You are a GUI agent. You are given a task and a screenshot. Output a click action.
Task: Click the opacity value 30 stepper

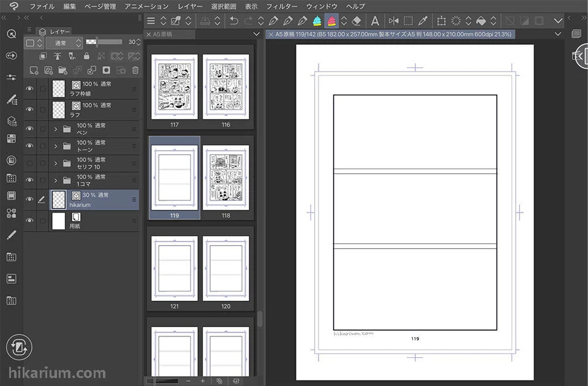pyautogui.click(x=138, y=42)
